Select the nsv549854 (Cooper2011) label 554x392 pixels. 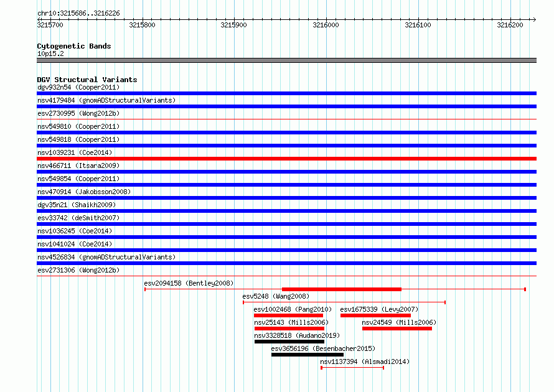78,179
